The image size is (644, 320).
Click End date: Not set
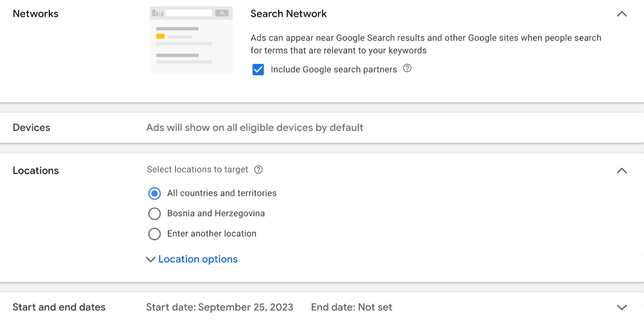click(x=351, y=307)
